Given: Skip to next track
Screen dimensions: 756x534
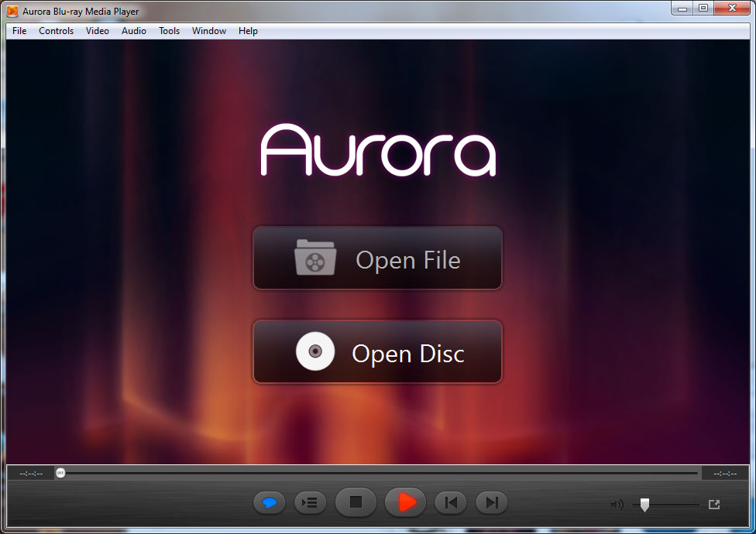Looking at the screenshot, I should coord(491,503).
